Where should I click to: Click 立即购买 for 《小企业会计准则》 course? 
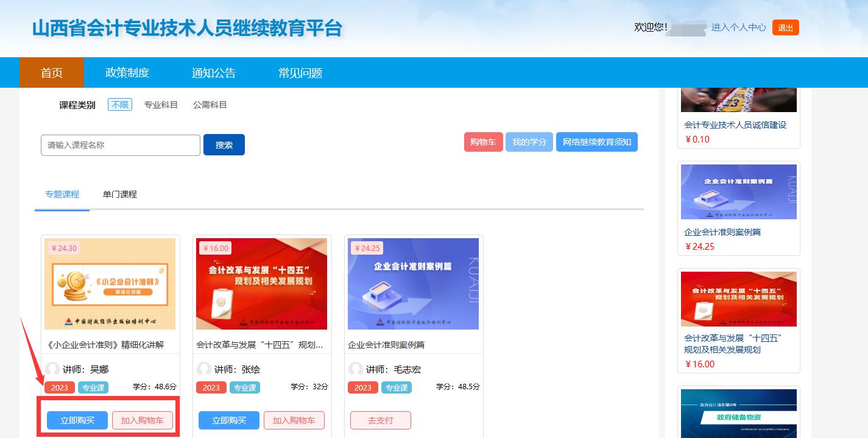point(77,420)
